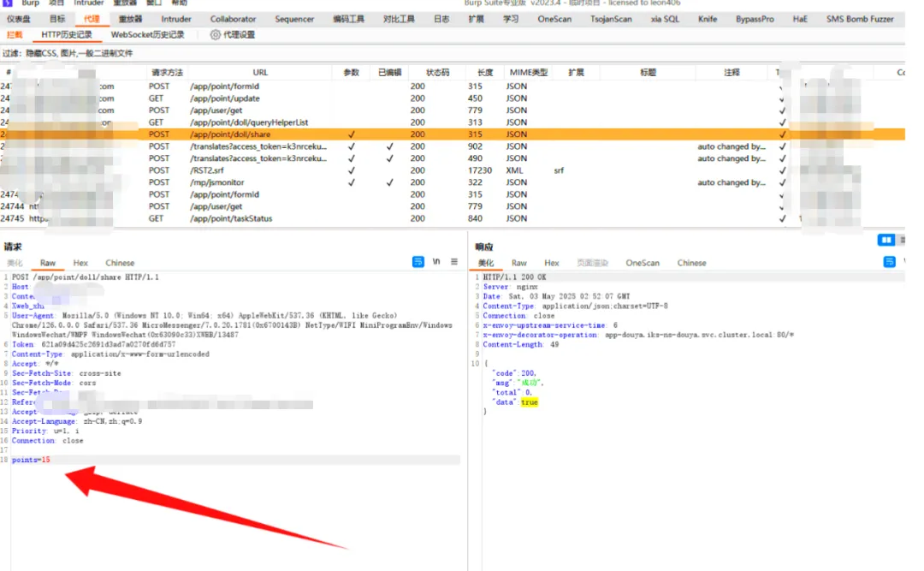Screen dimensions: 924x571
Task: Switch to the Intruder tab
Action: 176,19
